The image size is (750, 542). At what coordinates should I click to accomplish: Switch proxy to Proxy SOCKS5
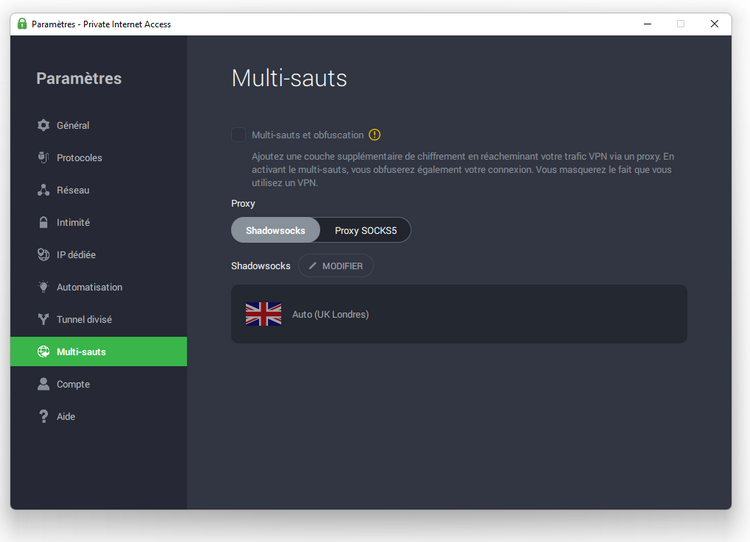[x=365, y=230]
